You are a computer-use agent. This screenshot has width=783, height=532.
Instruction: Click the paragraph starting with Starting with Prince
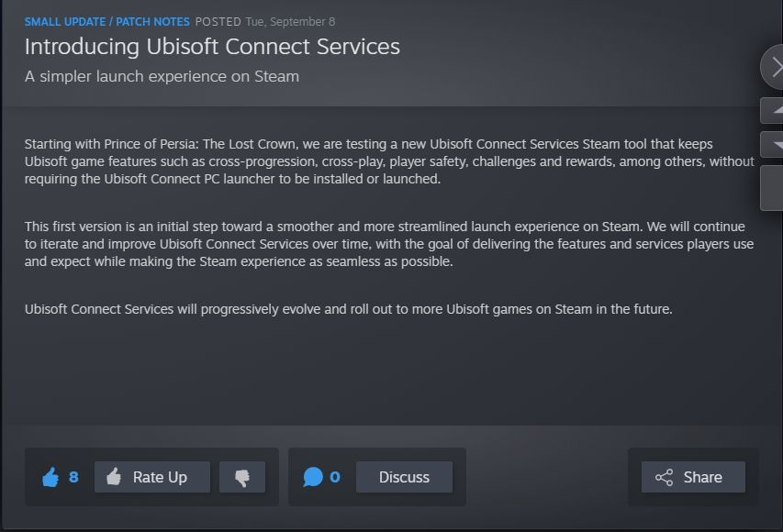pyautogui.click(x=389, y=161)
